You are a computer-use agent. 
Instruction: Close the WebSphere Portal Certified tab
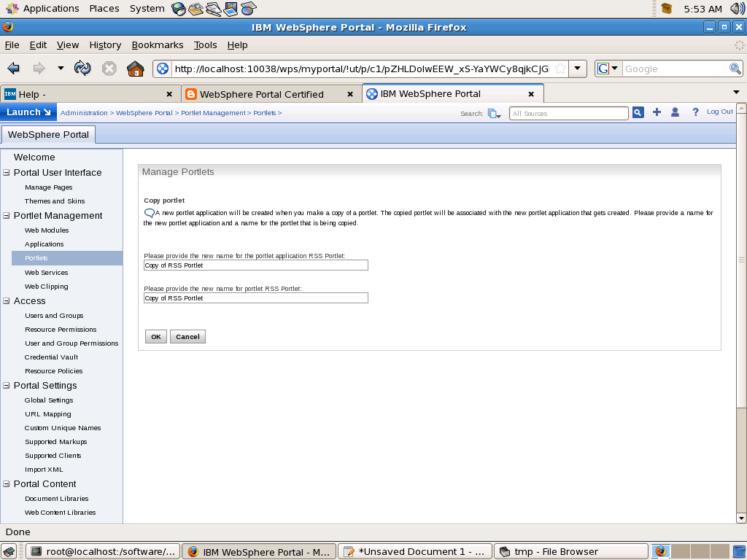pos(350,94)
